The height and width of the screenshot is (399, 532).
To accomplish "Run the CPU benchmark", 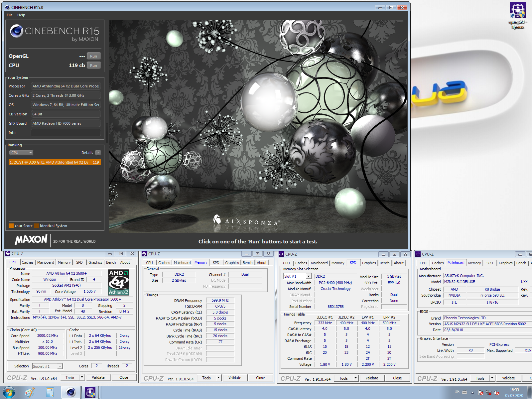I will (x=94, y=66).
